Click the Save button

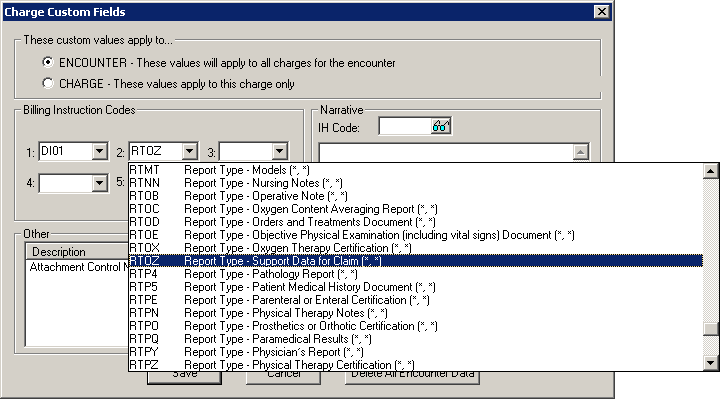[x=185, y=377]
